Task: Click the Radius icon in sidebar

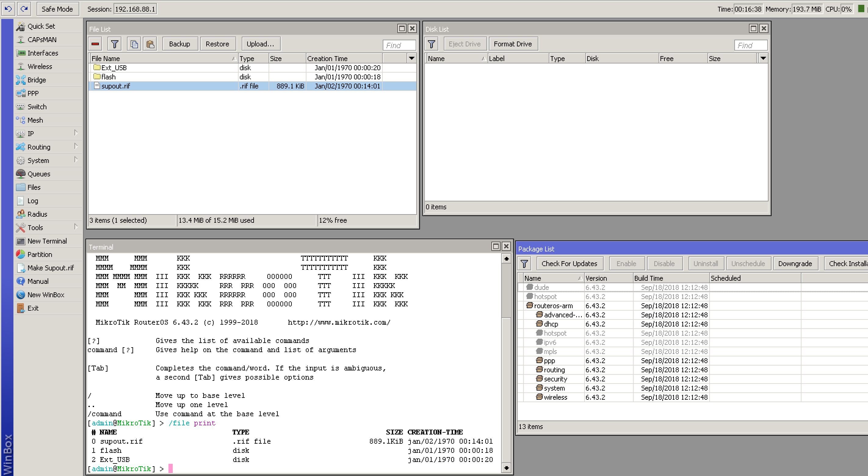Action: [x=20, y=214]
